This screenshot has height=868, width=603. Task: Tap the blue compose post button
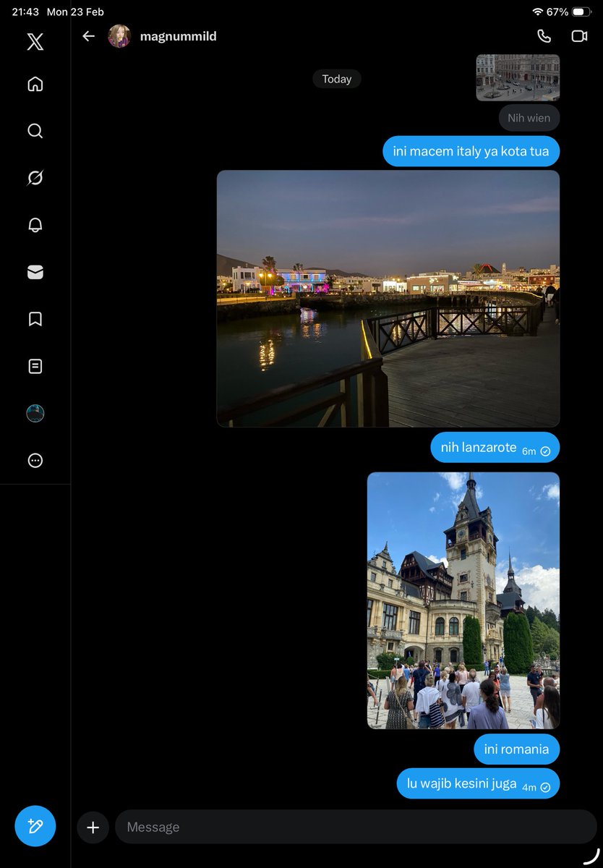pyautogui.click(x=35, y=826)
